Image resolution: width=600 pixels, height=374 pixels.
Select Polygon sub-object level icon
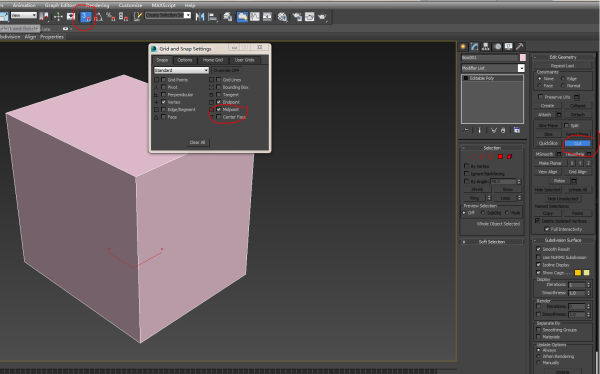(x=500, y=157)
